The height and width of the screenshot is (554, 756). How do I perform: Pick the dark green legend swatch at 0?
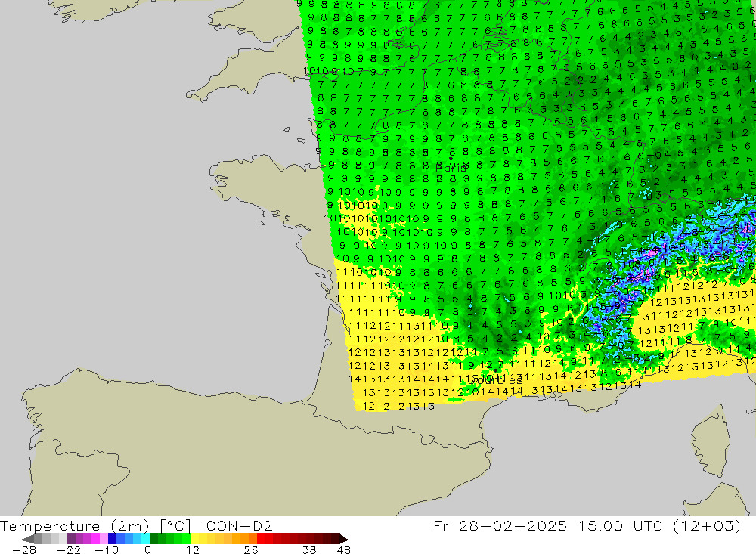click(153, 539)
